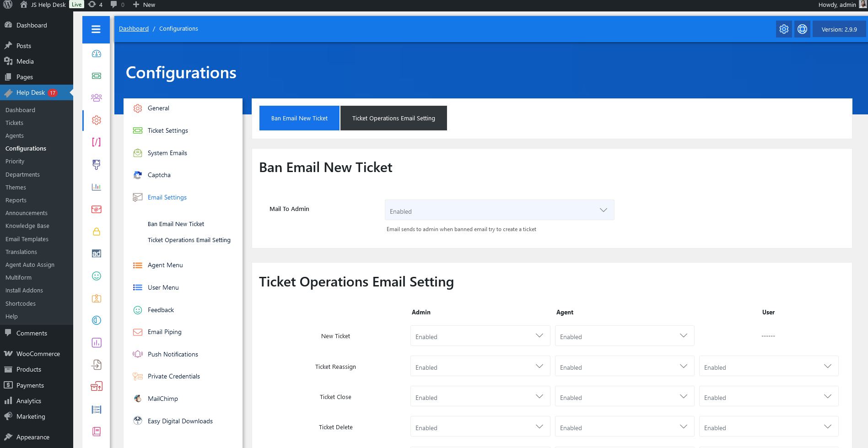Click the paintbrush themes icon

96,164
